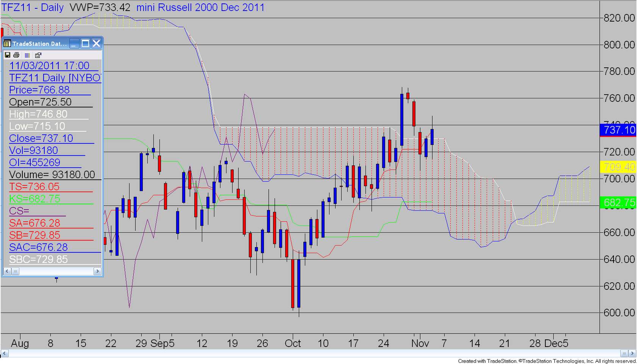Select the 'Low=715.10' data row
Viewport: 637px width, 364px height.
(48, 126)
